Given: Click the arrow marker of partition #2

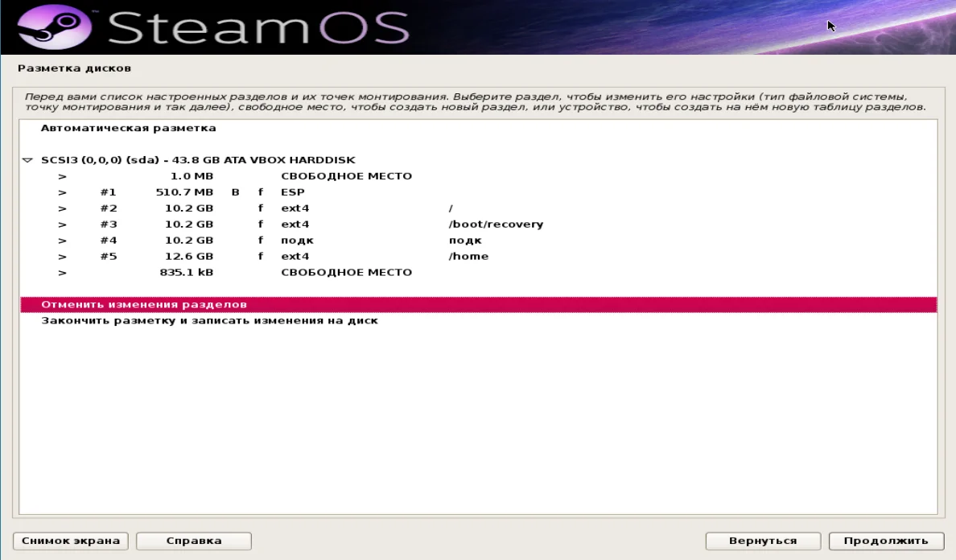Looking at the screenshot, I should (x=62, y=208).
